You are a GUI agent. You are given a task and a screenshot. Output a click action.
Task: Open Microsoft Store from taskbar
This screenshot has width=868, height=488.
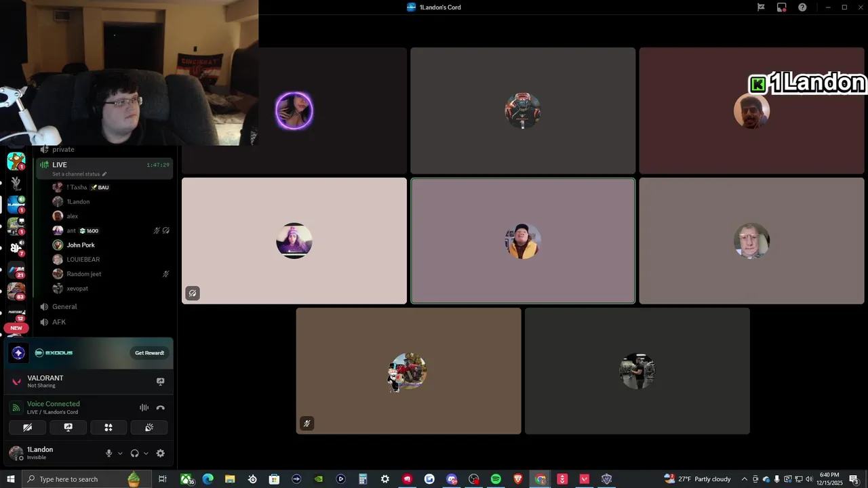click(274, 479)
